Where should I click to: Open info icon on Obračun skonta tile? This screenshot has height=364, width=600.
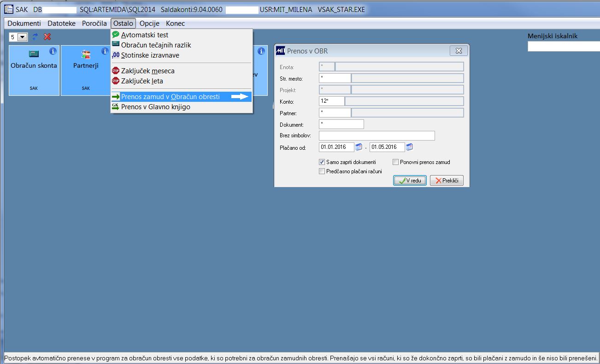tap(53, 51)
